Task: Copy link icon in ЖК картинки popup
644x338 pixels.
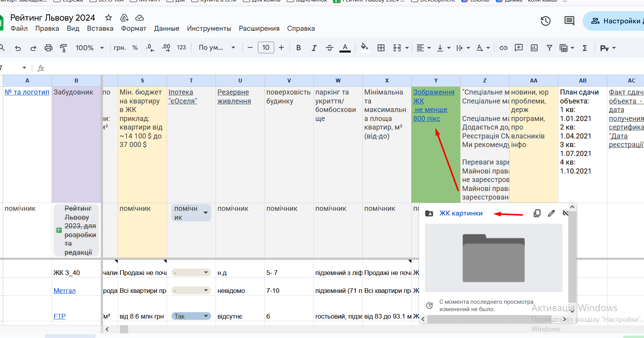Action: tap(537, 213)
